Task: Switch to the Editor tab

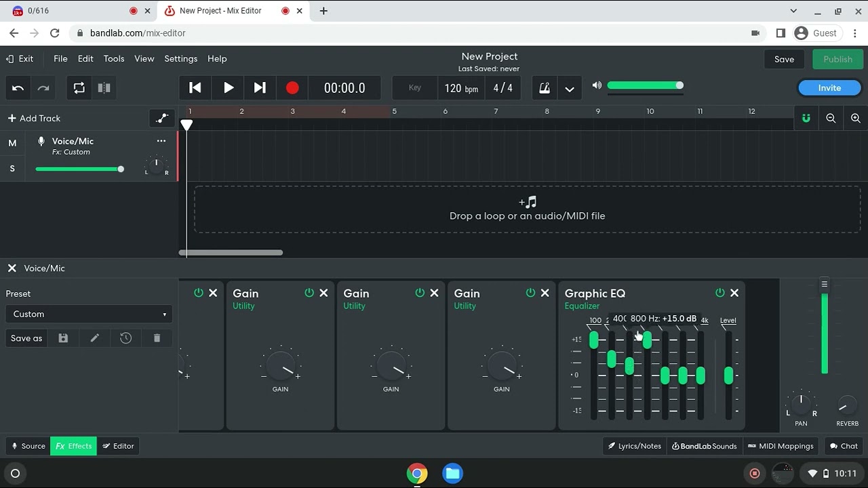Action: (x=118, y=446)
